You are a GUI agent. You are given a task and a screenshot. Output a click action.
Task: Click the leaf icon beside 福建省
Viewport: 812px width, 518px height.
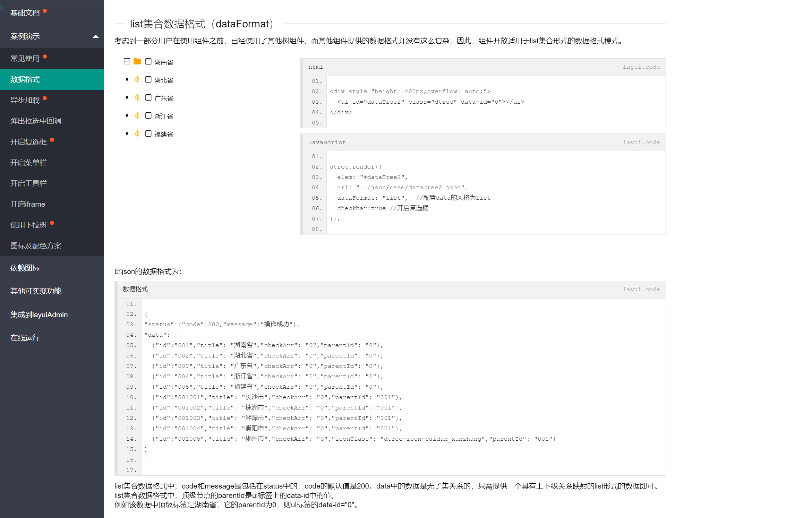click(137, 133)
